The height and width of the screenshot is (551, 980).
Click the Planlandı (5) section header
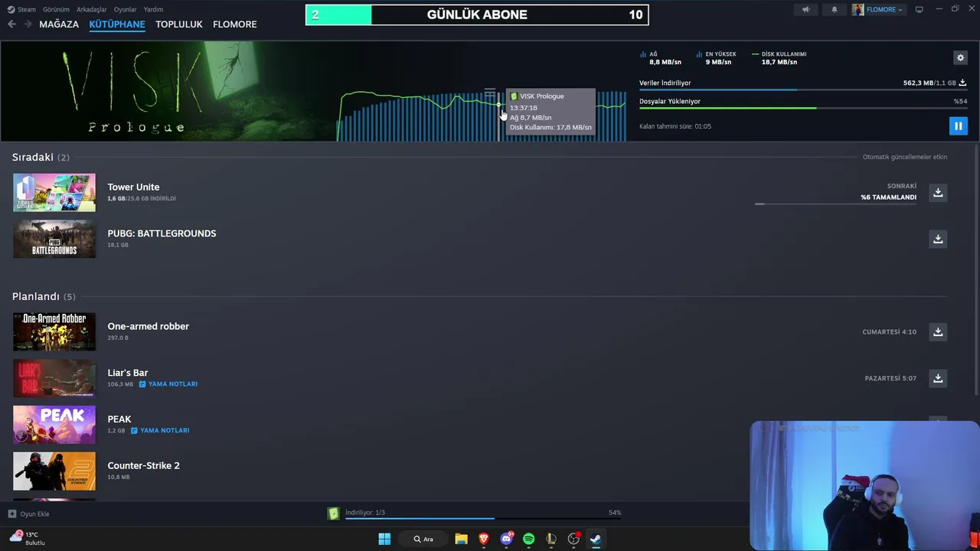[x=44, y=296]
